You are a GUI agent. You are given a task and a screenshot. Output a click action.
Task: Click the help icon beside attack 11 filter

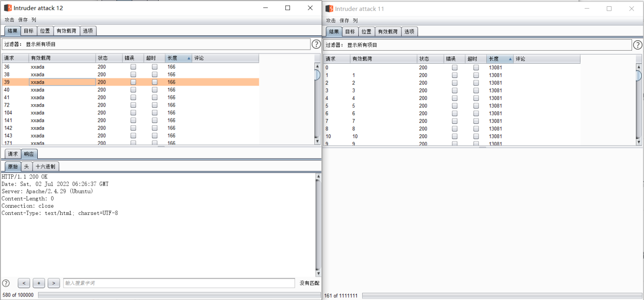coord(638,45)
